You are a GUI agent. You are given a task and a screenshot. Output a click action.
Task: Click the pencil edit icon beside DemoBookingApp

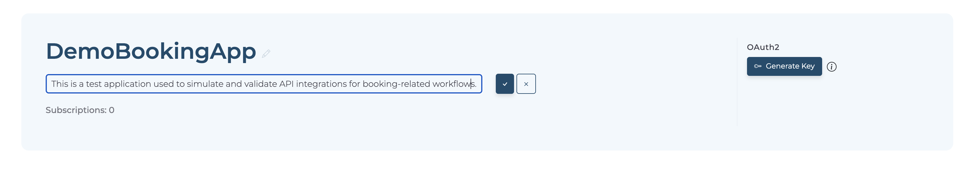tap(266, 54)
